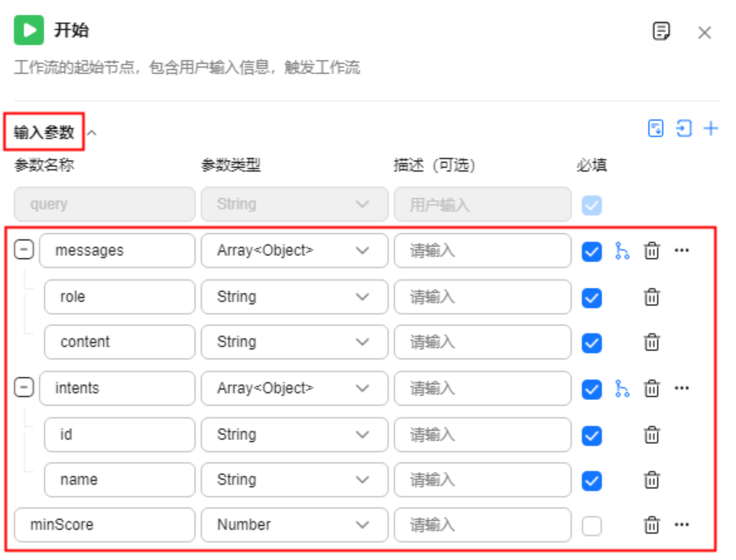Open type dropdown for messages parameter

tap(295, 250)
